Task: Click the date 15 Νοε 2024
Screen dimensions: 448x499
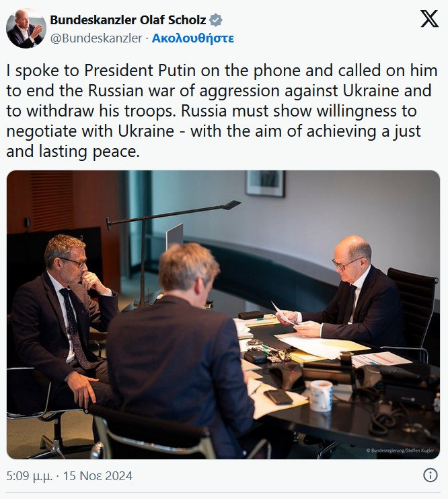Action: pyautogui.click(x=98, y=476)
